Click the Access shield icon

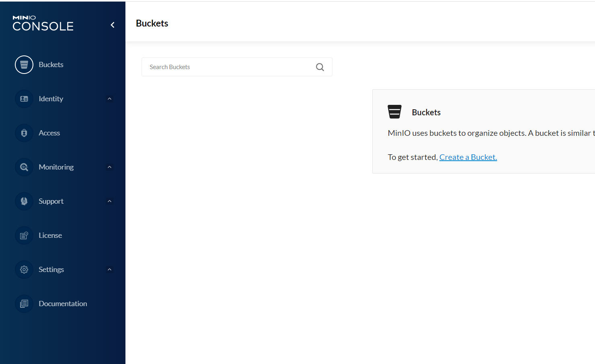[24, 133]
